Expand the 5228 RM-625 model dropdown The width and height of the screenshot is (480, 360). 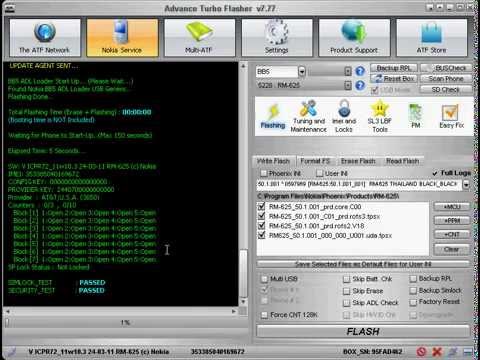(x=348, y=86)
